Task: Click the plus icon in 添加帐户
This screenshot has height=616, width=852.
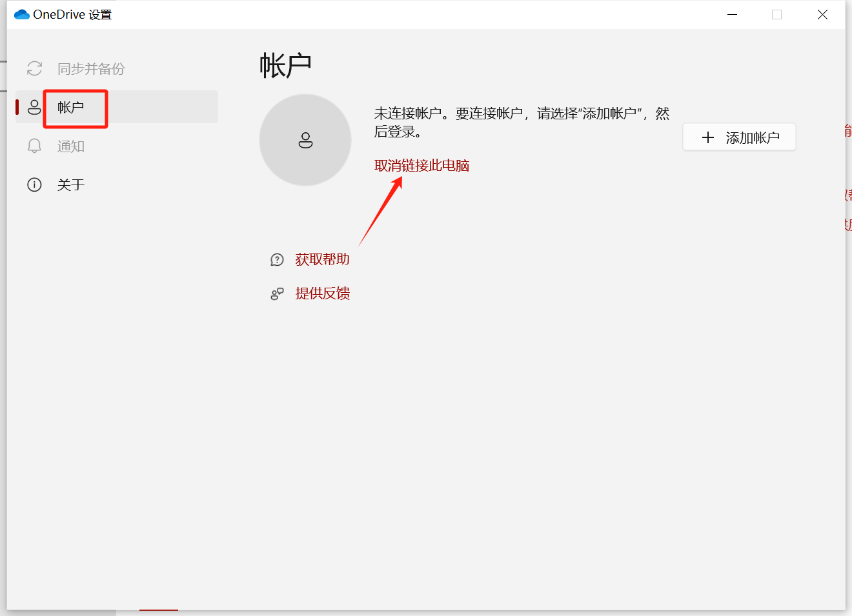Action: click(x=708, y=137)
